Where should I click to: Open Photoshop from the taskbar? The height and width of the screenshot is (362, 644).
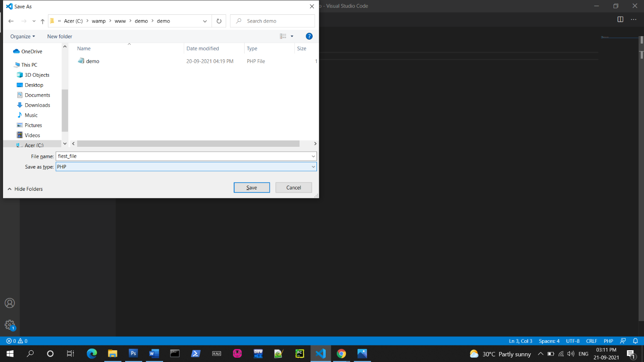tap(133, 353)
